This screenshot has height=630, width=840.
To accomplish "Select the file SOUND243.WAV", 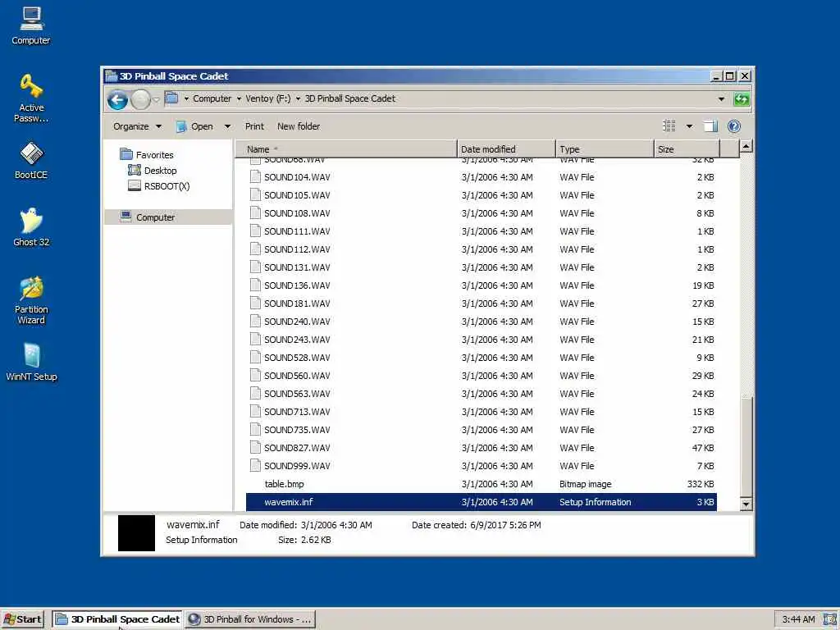I will (x=297, y=340).
